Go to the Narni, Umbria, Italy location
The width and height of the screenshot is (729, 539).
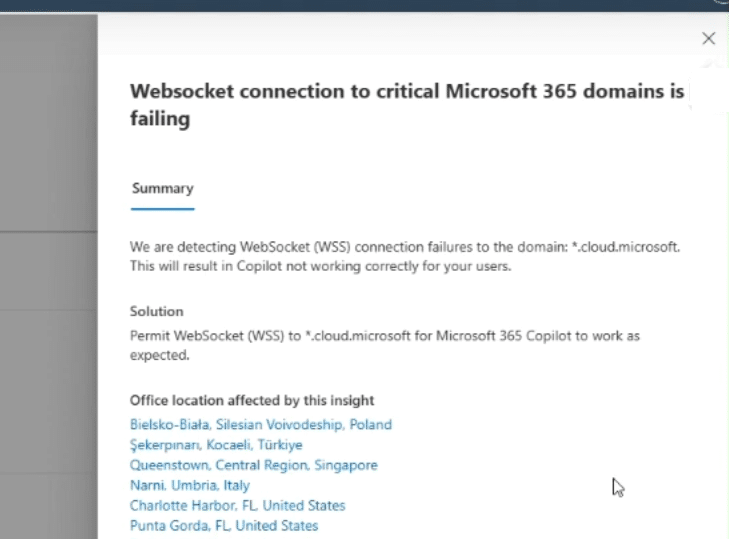point(190,485)
